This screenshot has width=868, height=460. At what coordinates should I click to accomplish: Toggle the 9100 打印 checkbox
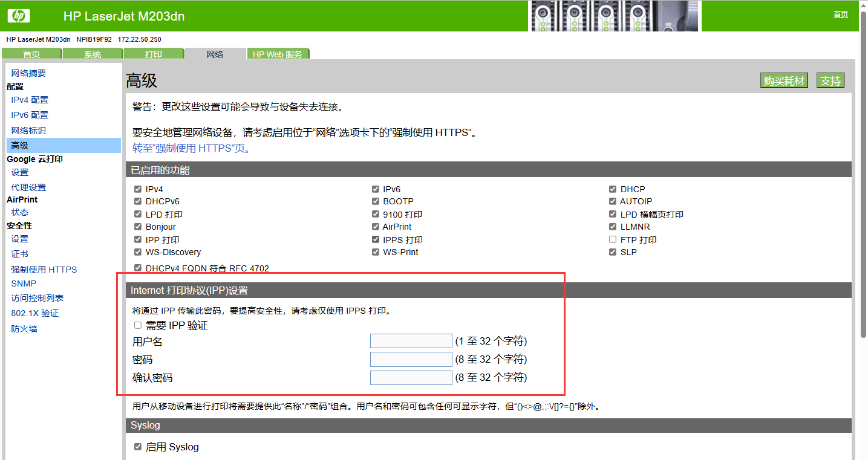[x=376, y=215]
